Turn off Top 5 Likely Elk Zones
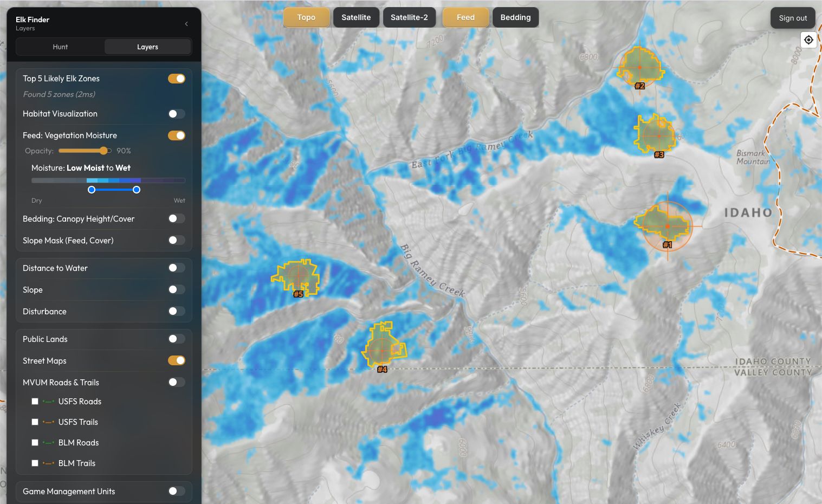The image size is (822, 504). (177, 79)
